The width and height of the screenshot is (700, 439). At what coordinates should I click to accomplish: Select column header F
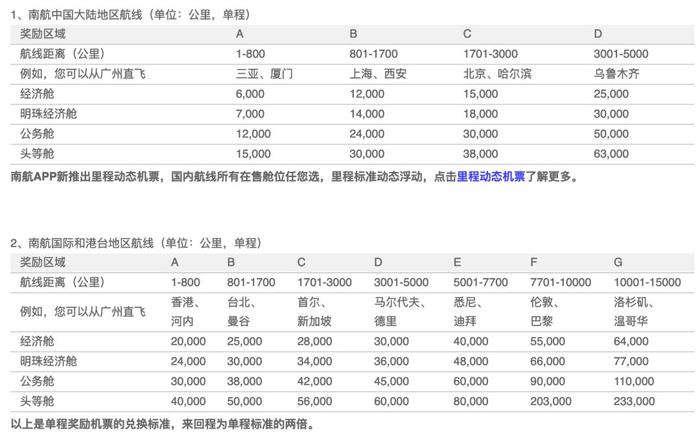(533, 262)
